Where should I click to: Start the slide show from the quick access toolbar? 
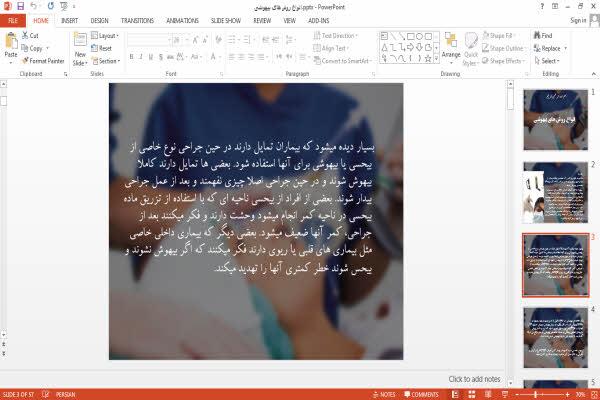tap(64, 6)
